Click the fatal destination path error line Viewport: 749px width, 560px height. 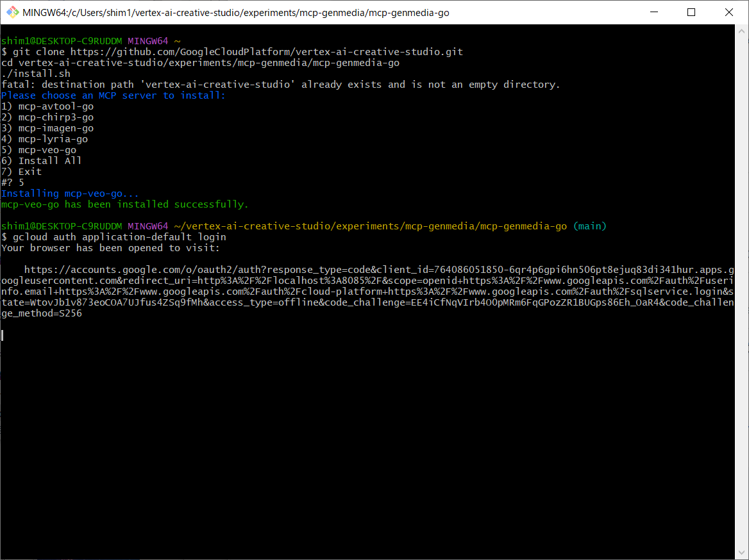point(280,85)
